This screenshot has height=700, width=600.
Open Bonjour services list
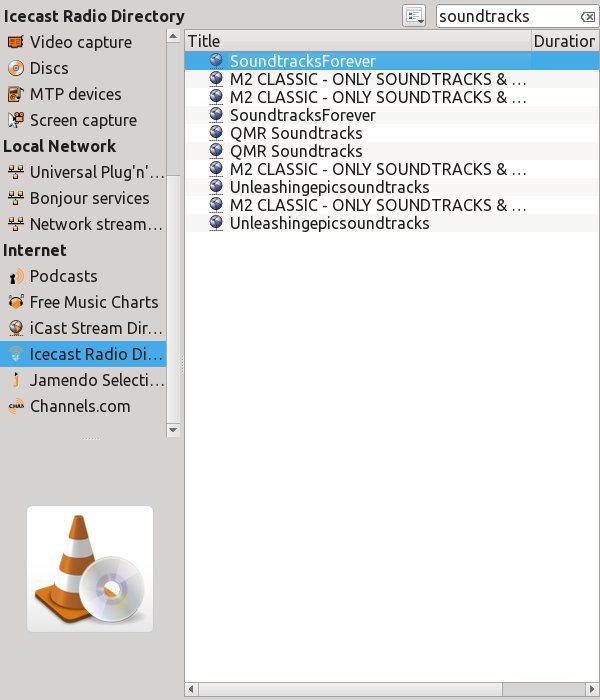[83, 198]
